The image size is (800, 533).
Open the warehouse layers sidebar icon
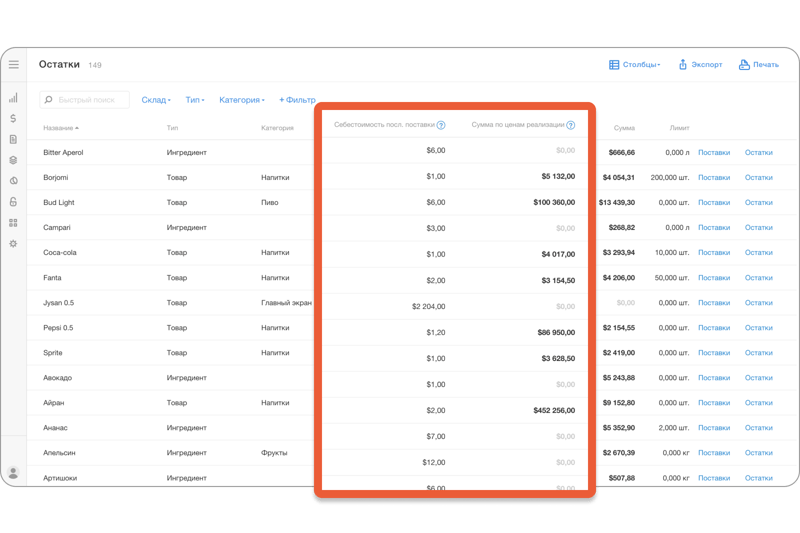(13, 160)
